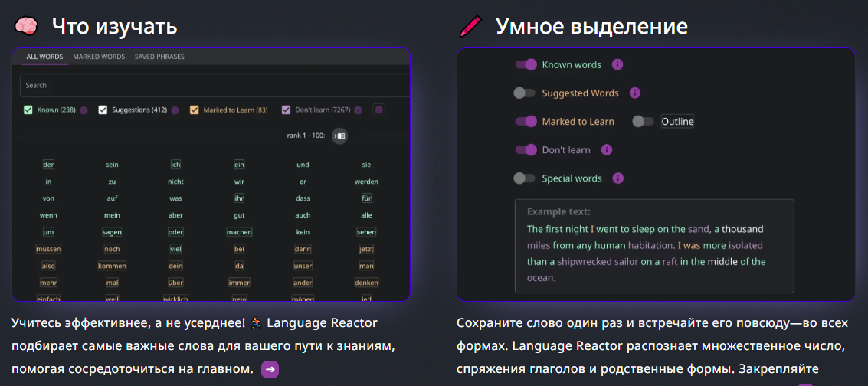Viewport: 868px width, 386px height.
Task: Open the MARKED WORDS tab
Action: [99, 57]
